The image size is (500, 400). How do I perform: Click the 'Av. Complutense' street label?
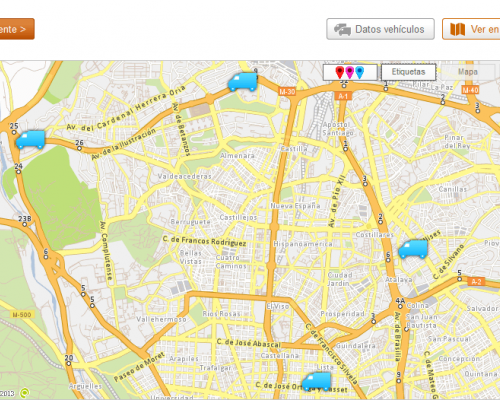(x=106, y=250)
